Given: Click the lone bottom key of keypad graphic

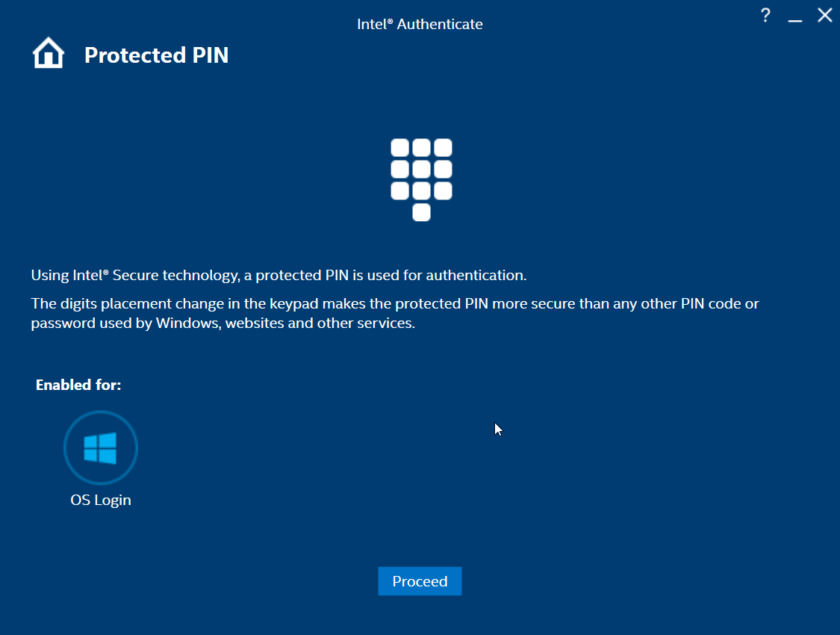Looking at the screenshot, I should click(422, 212).
